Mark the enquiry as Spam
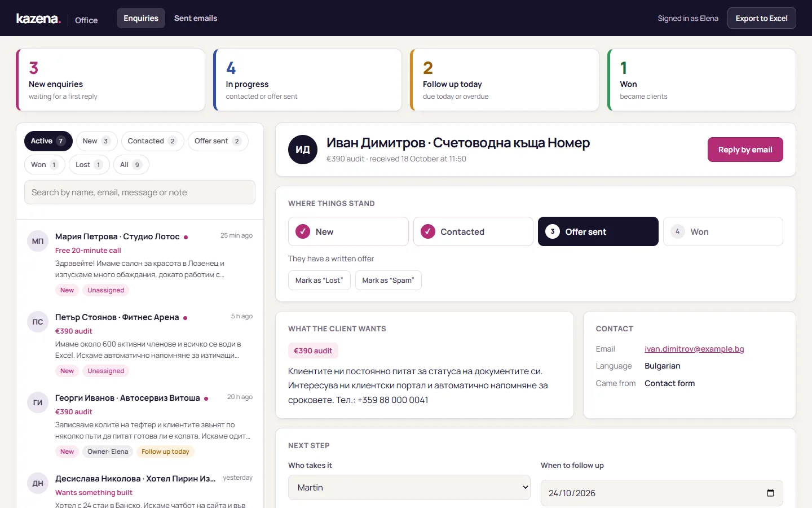 point(389,281)
